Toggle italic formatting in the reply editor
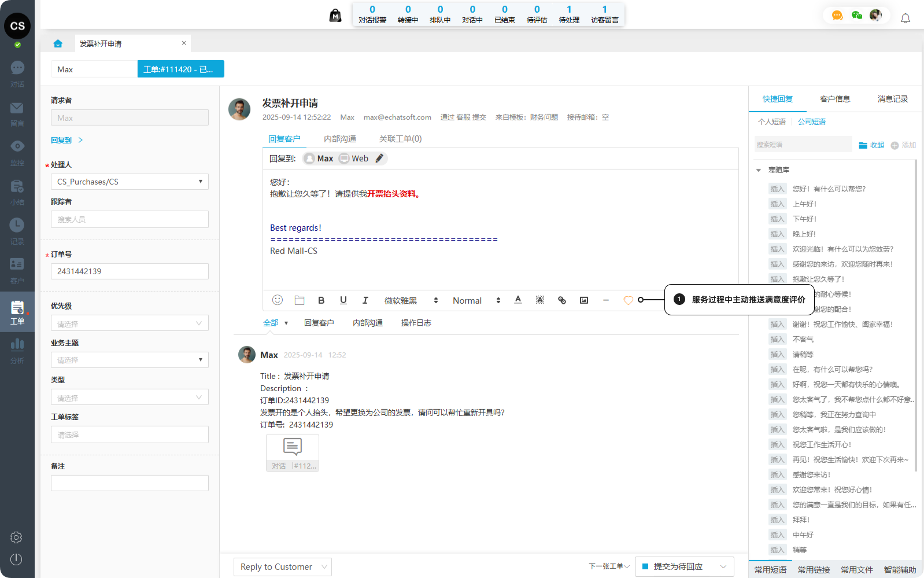Image resolution: width=924 pixels, height=578 pixels. pos(365,300)
